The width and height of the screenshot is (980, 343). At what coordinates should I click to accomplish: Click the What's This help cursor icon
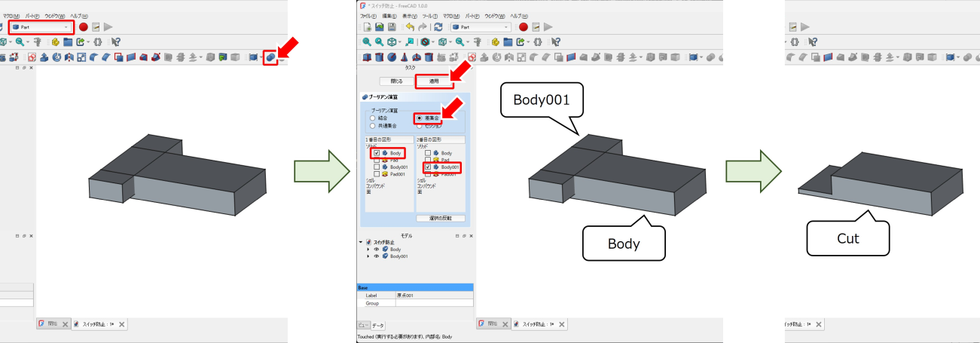(x=556, y=42)
